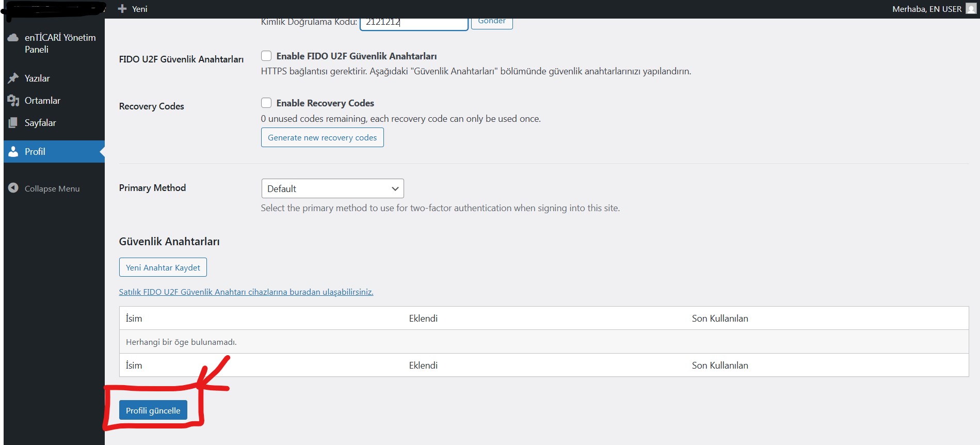Click Generate new recovery codes button
Screen dimensions: 980x445
pos(322,137)
